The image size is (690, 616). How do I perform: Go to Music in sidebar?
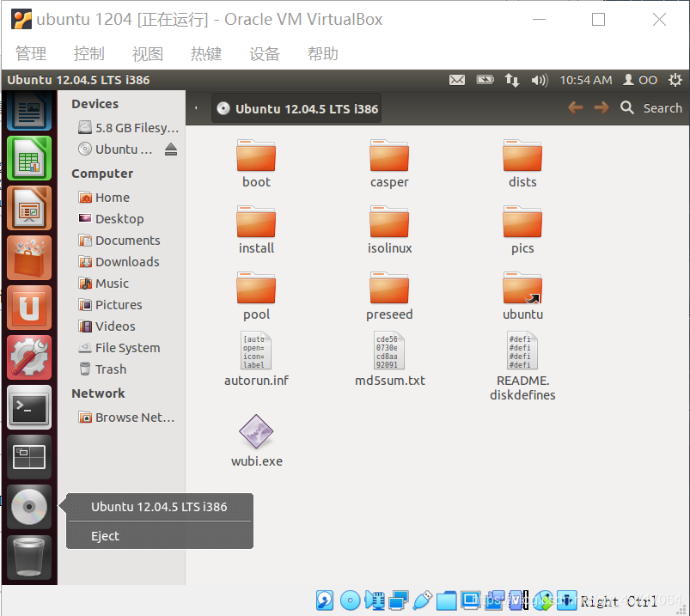click(104, 284)
